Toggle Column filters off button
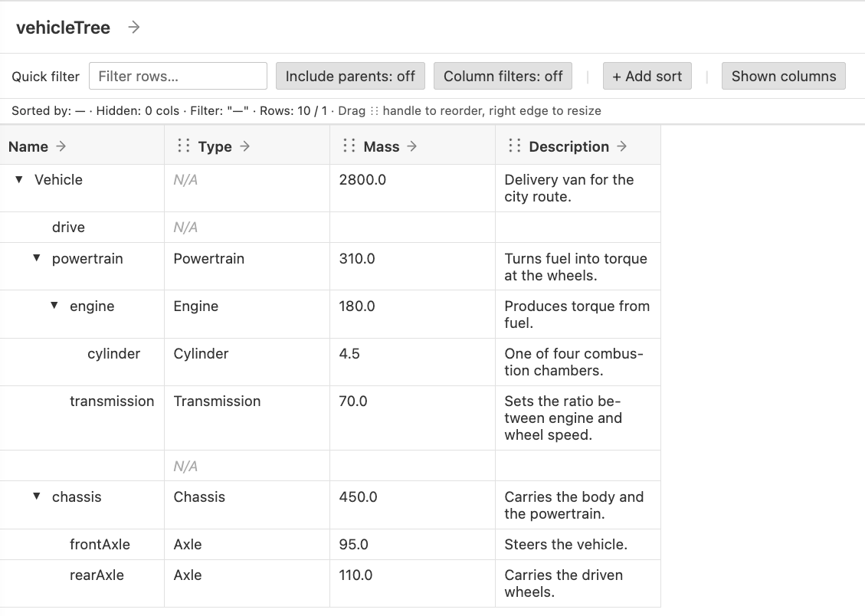Image resolution: width=865 pixels, height=616 pixels. coord(503,76)
